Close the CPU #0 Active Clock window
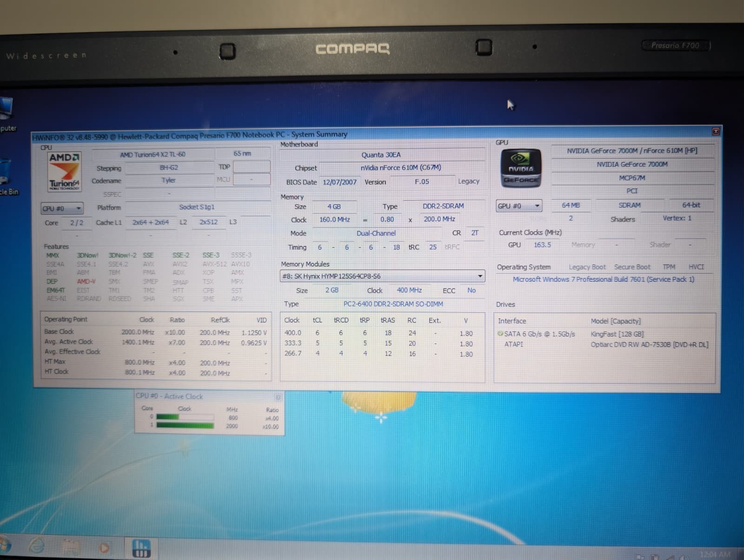The width and height of the screenshot is (744, 560). coord(278,397)
